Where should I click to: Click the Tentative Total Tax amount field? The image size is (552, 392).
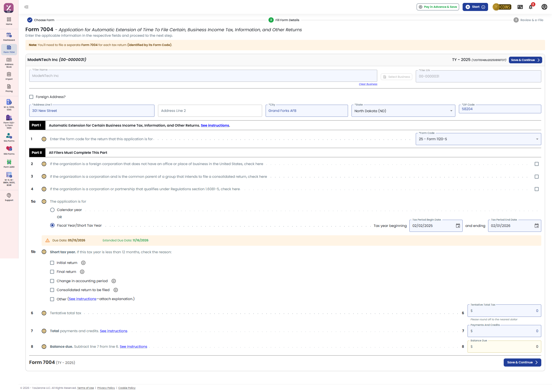pos(504,311)
